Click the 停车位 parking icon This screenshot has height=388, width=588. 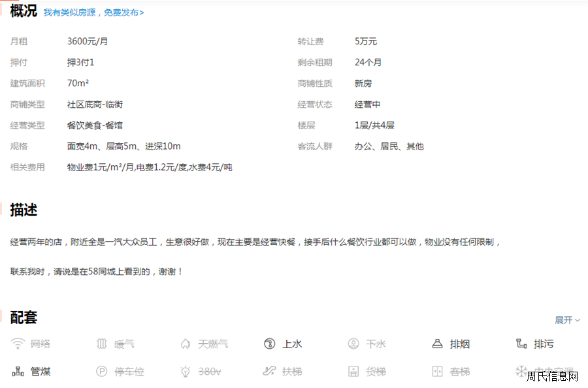pos(101,371)
